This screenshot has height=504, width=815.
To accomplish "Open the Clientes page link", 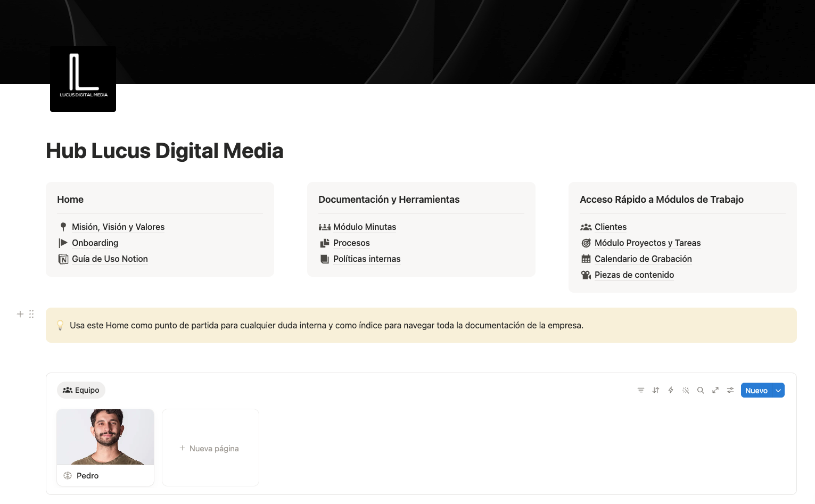I will click(611, 227).
